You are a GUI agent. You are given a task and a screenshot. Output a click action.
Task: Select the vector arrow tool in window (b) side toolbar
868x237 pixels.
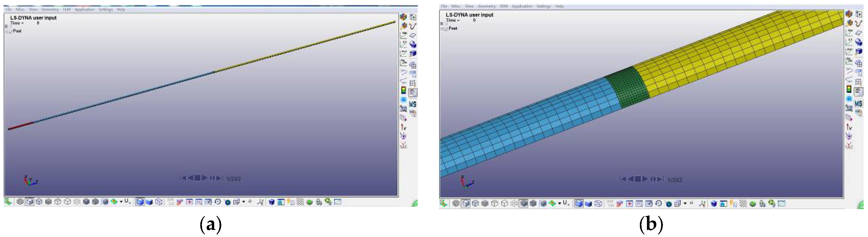click(x=849, y=127)
